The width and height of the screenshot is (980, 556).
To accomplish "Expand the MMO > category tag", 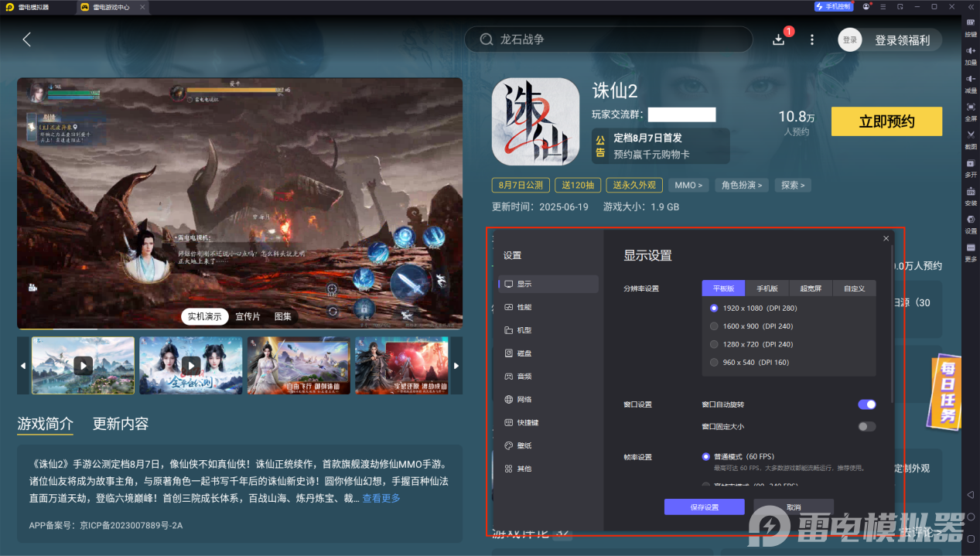I will point(688,185).
